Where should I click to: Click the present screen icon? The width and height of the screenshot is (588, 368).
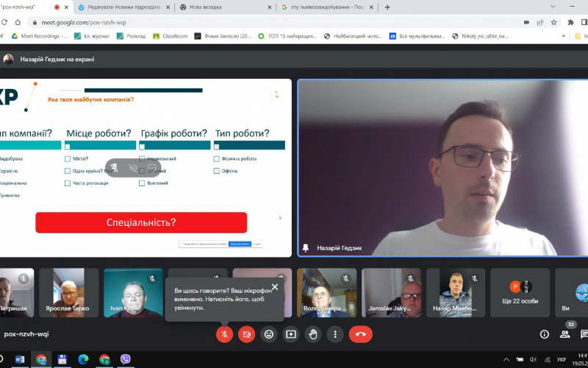(291, 334)
